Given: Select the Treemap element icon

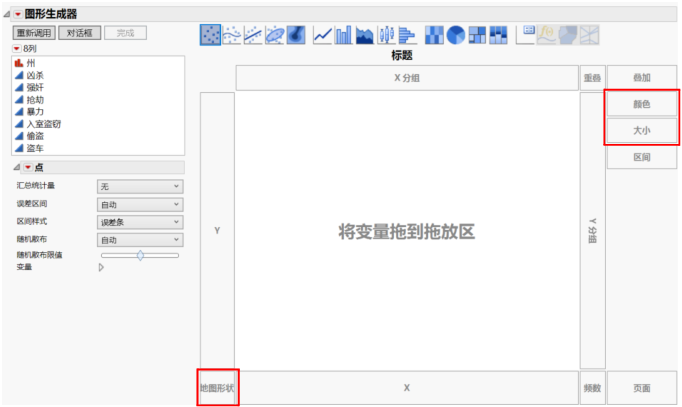Looking at the screenshot, I should (x=477, y=35).
